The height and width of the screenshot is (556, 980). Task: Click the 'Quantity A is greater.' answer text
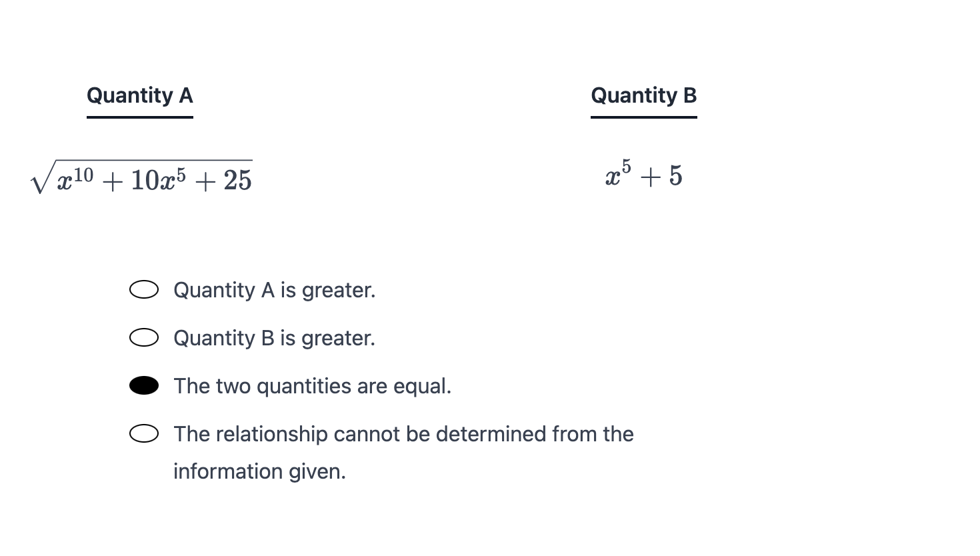click(x=274, y=290)
